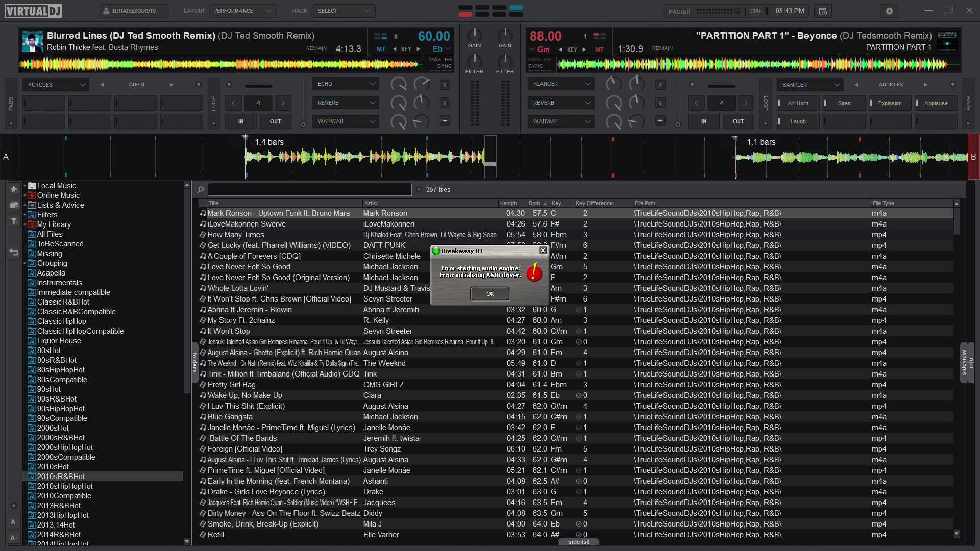
Task: Click left deck album art thumbnail
Action: 32,41
